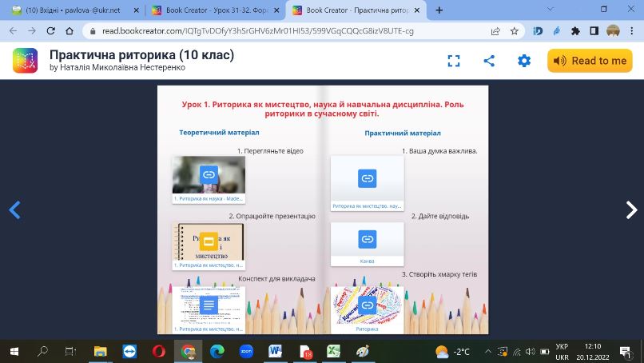Go to next page arrow
Image resolution: width=644 pixels, height=363 pixels.
pyautogui.click(x=631, y=210)
